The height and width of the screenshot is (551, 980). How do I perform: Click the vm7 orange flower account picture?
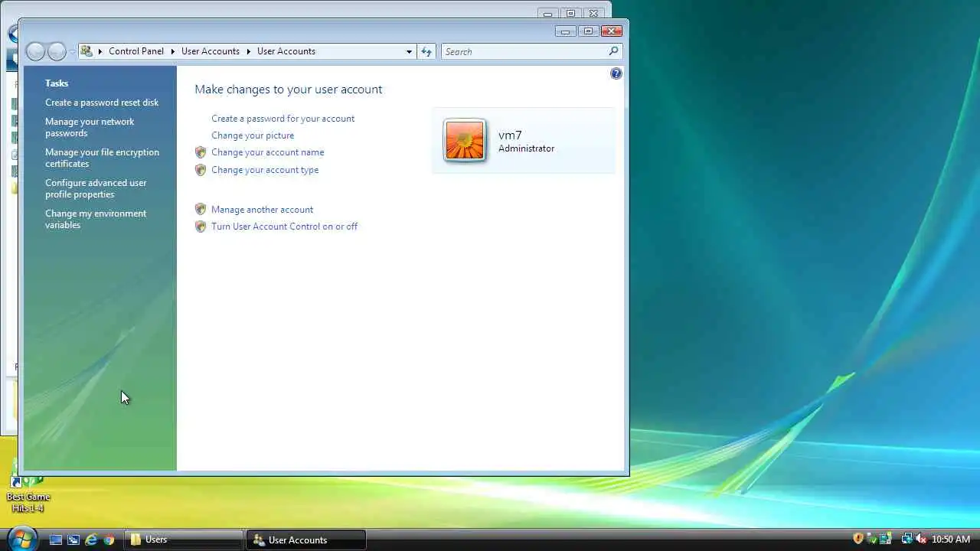tap(465, 141)
